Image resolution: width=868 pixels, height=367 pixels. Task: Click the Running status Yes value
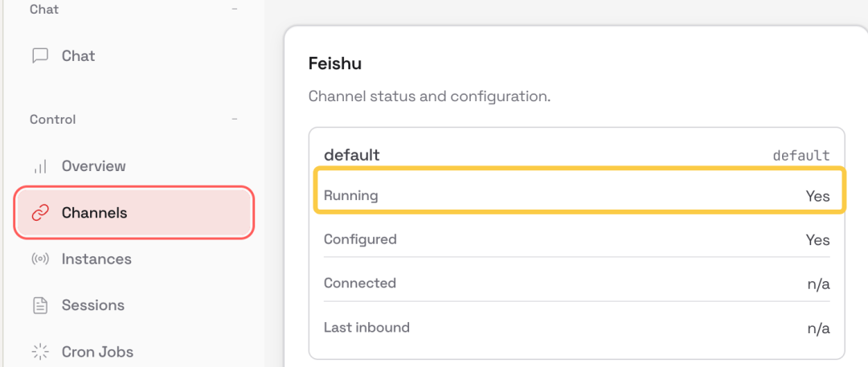pyautogui.click(x=817, y=196)
